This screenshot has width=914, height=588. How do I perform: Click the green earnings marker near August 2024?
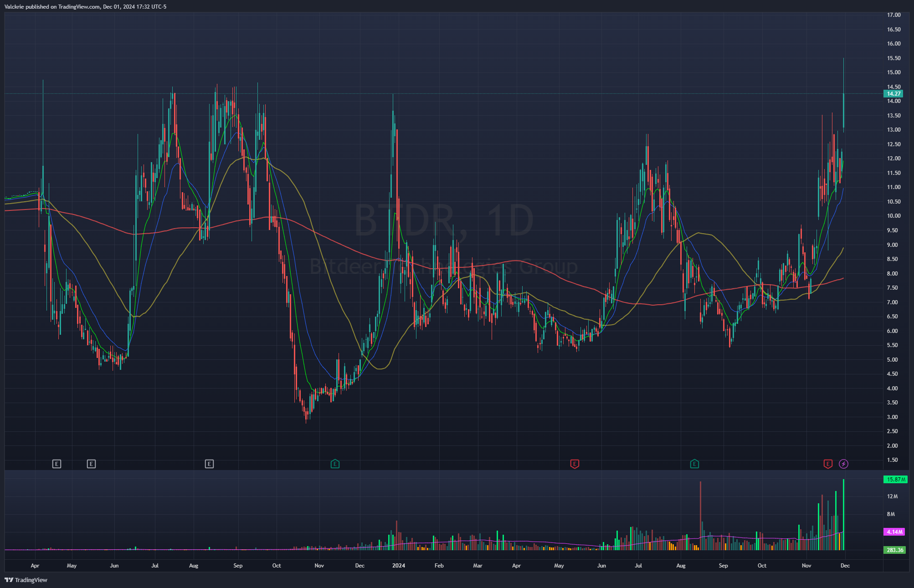click(x=694, y=464)
